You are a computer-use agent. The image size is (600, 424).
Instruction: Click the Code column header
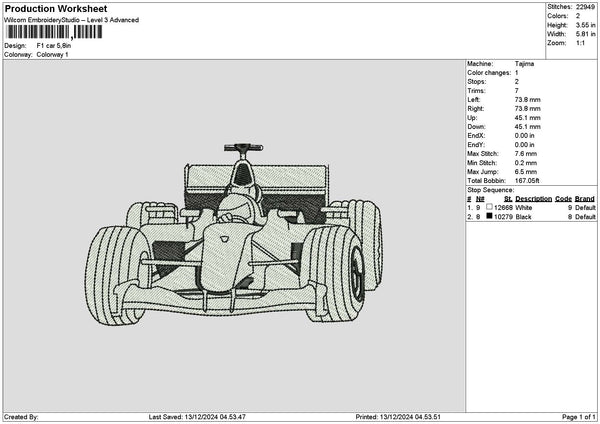(564, 198)
